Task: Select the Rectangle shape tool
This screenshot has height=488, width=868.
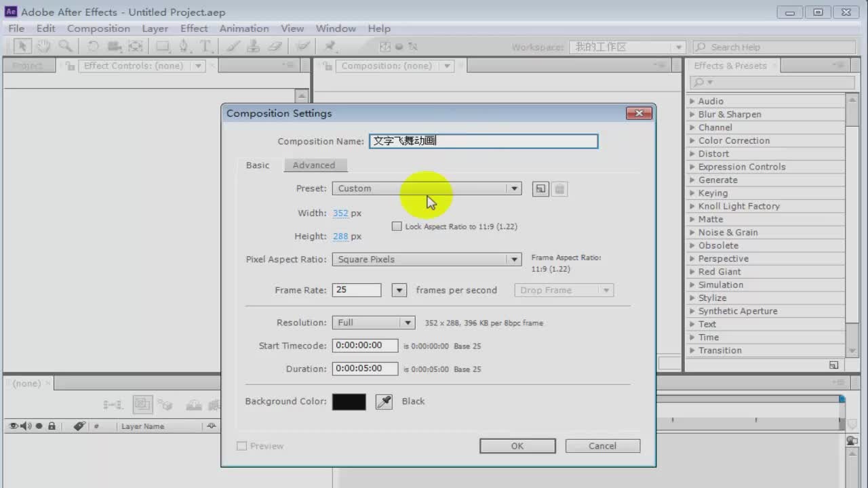Action: pyautogui.click(x=163, y=46)
